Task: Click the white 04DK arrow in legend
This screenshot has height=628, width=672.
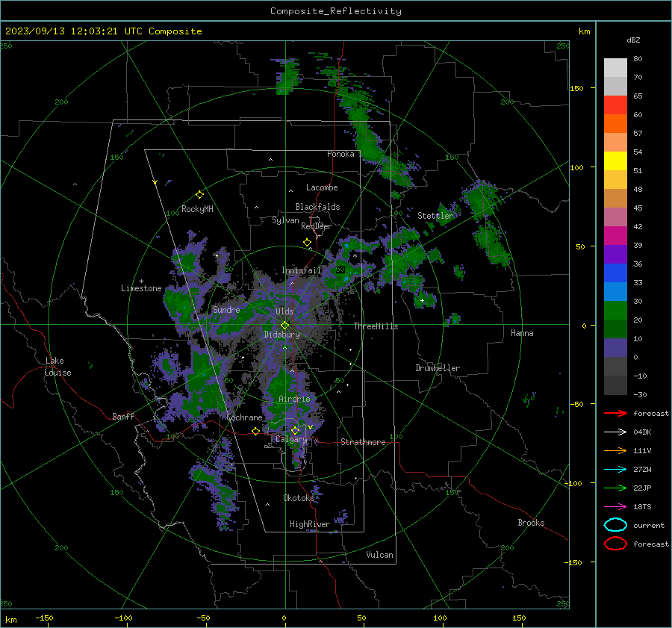Action: click(615, 432)
